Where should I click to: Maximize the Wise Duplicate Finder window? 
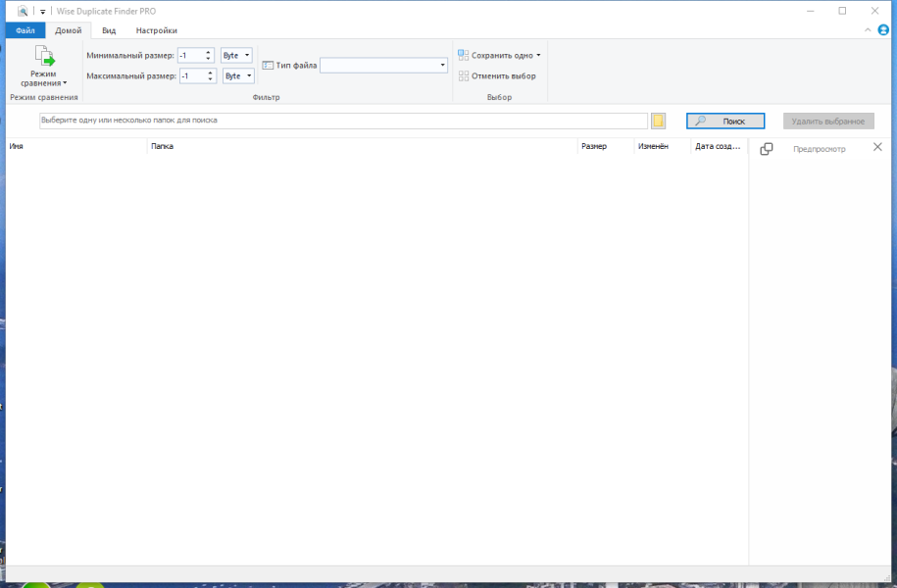click(x=842, y=11)
